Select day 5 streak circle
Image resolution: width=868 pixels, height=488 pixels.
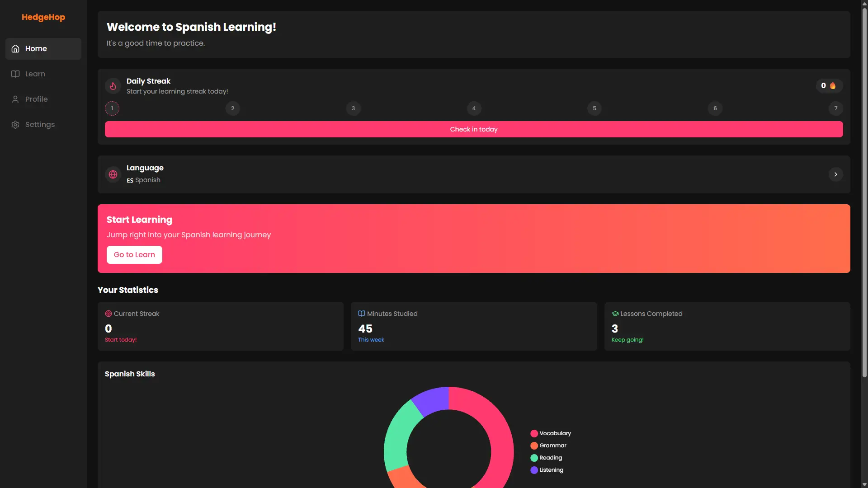(x=594, y=108)
